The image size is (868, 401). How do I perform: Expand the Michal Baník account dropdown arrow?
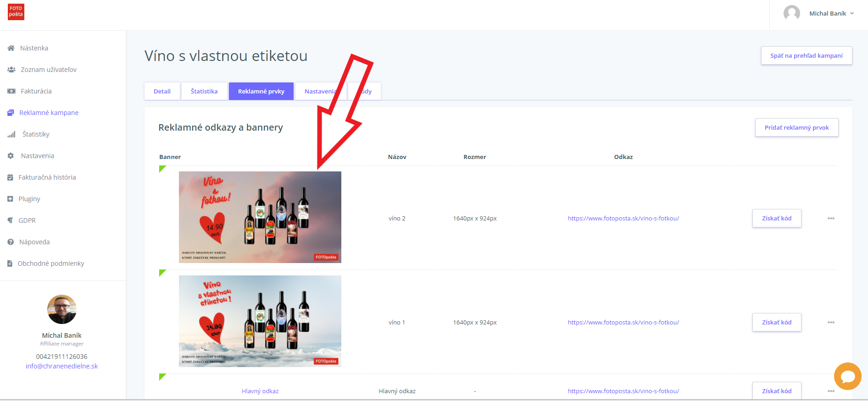point(852,13)
